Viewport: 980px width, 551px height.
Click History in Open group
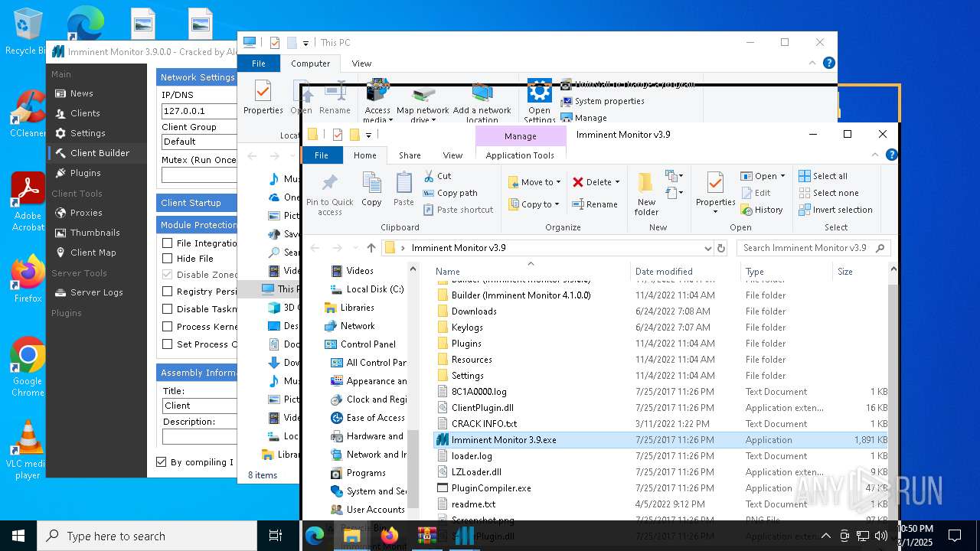pos(762,210)
